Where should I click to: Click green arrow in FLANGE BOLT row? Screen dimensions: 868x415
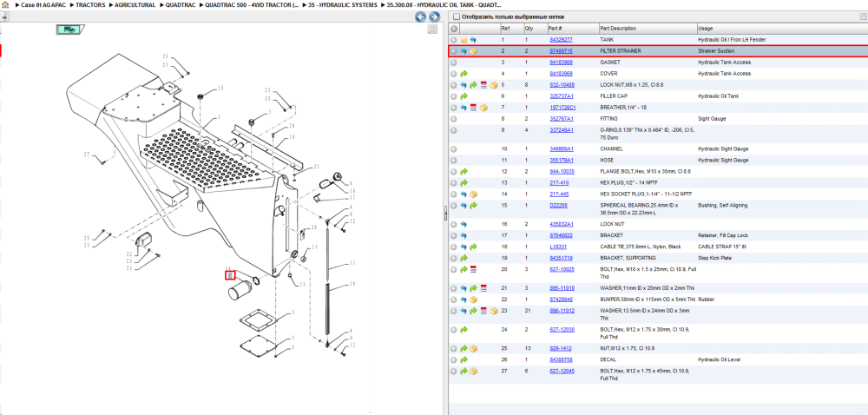[x=464, y=172]
